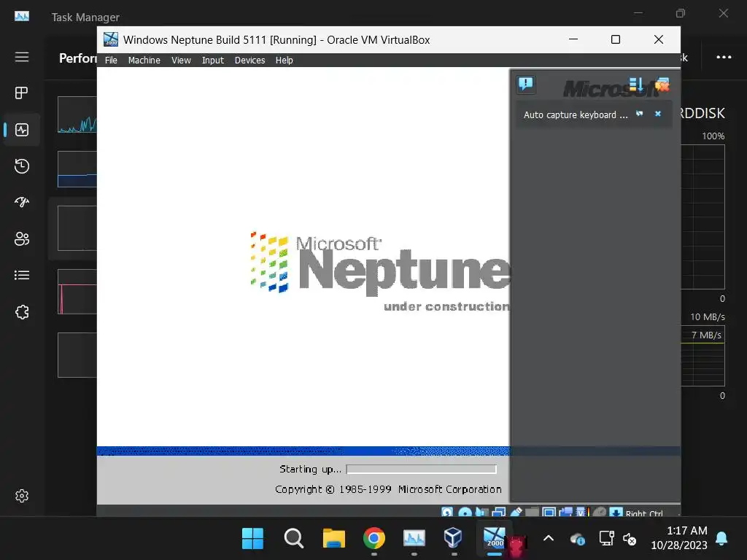Open the Users page in Task Manager
Screen dimensions: 747x560
tap(22, 238)
